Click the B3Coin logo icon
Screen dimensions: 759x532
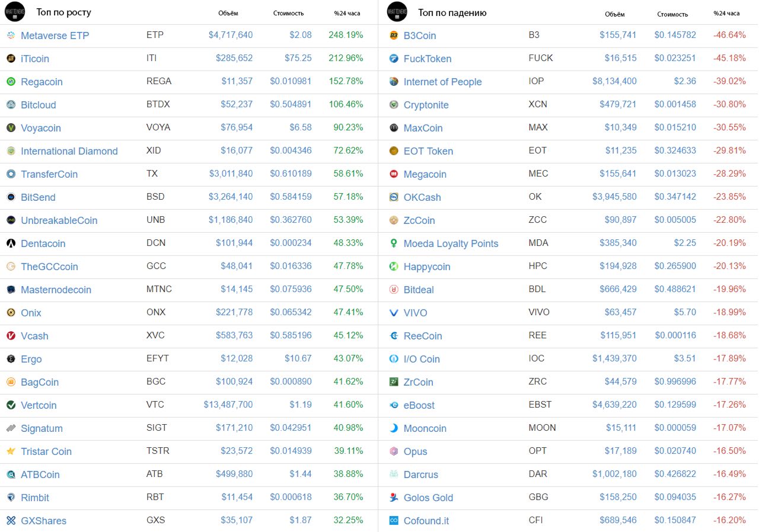coord(394,36)
